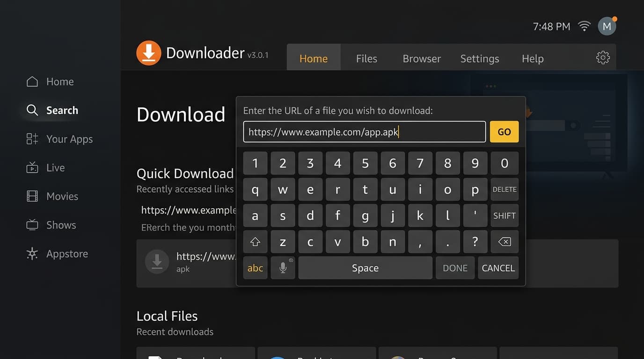The image size is (644, 359).
Task: Open the Help tab
Action: click(533, 58)
